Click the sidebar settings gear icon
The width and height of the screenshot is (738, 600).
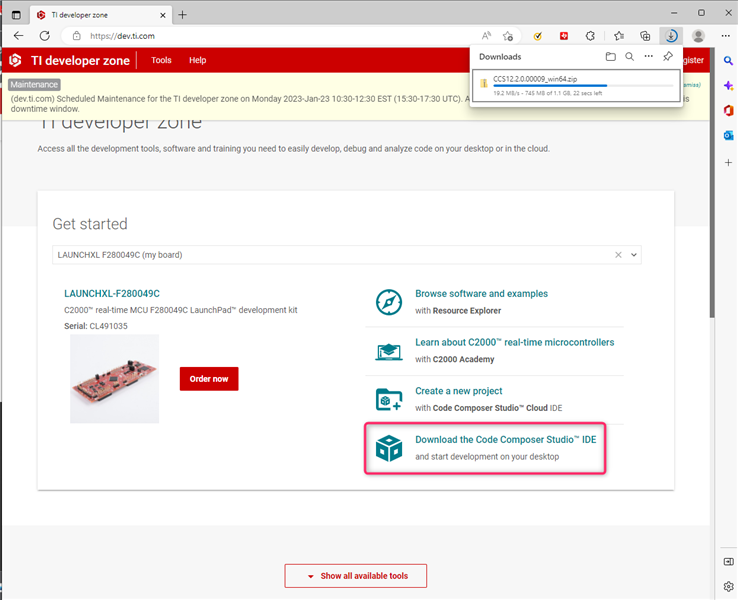(x=728, y=586)
